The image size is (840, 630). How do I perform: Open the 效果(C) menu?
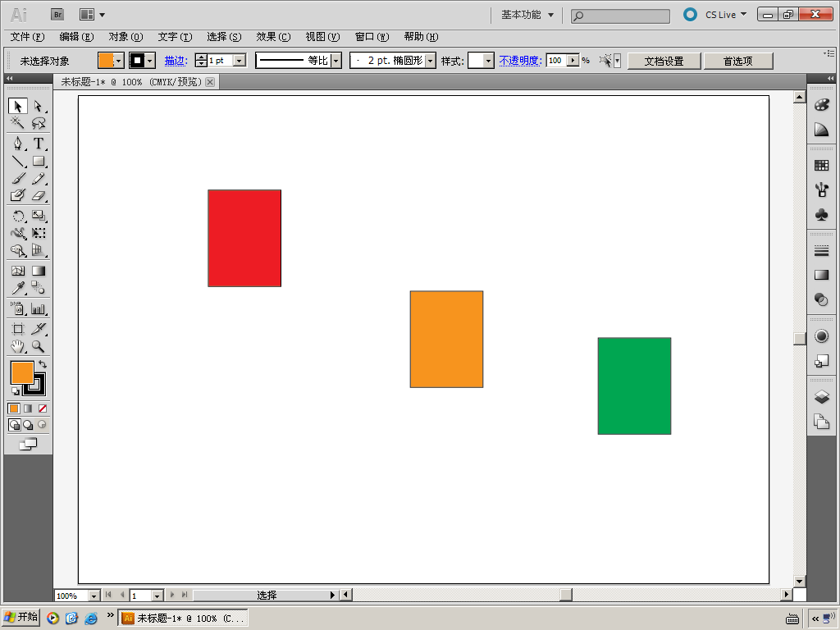tap(273, 36)
